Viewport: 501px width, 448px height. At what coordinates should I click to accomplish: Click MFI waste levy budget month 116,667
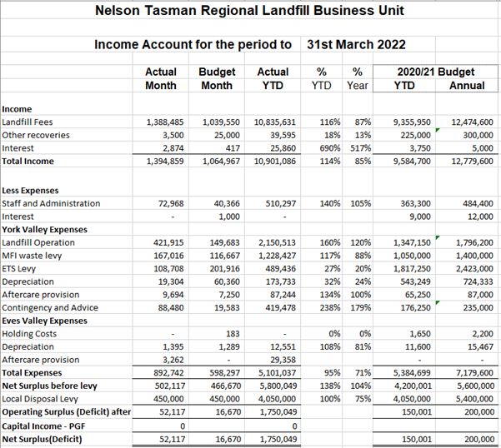(224, 256)
